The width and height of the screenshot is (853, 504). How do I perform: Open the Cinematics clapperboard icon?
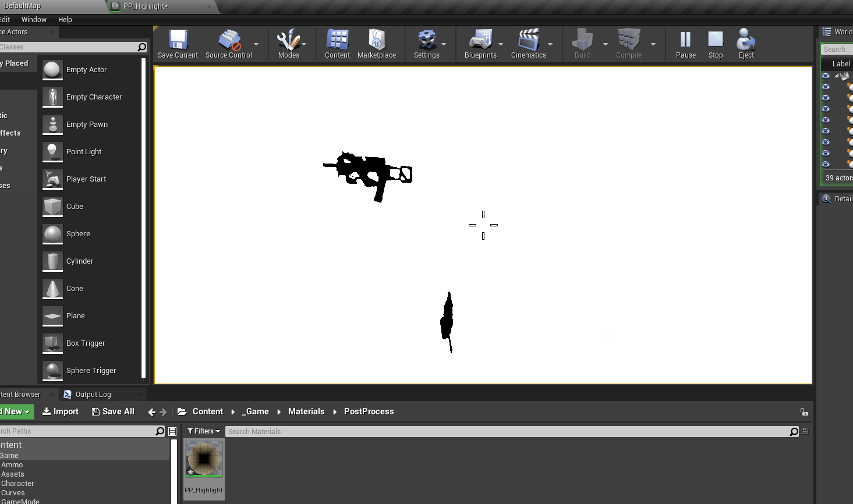[528, 40]
